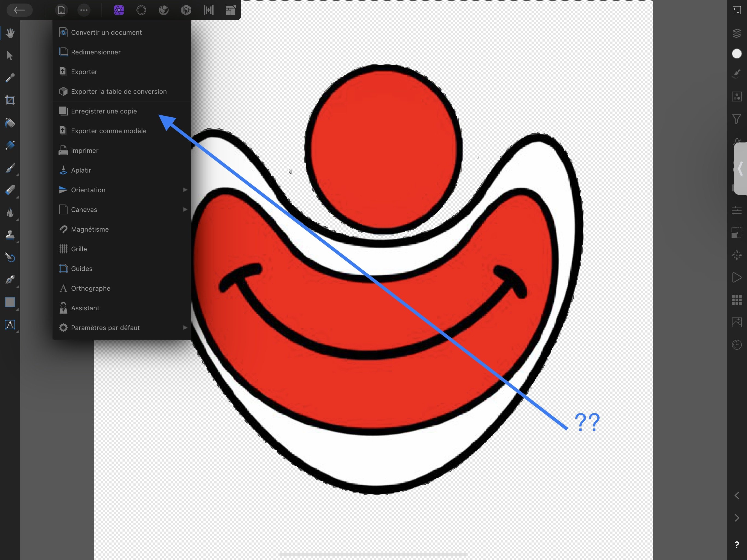Switch to the Develop persona icon
747x560 pixels.
click(x=186, y=10)
